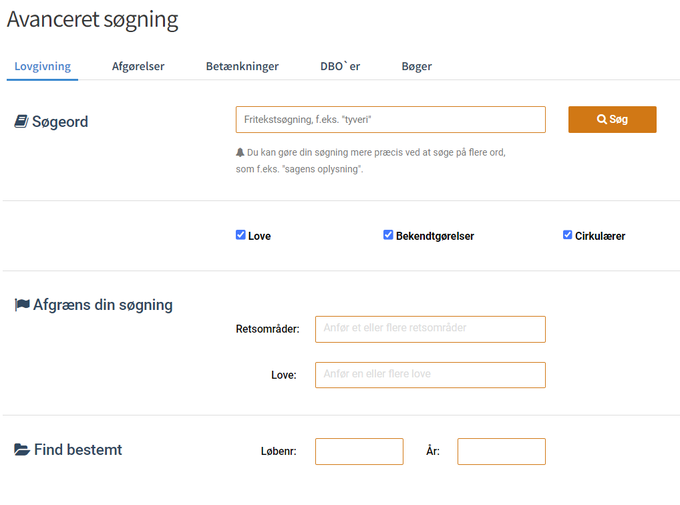
Task: Switch to the Afgørelser tab
Action: (x=138, y=66)
